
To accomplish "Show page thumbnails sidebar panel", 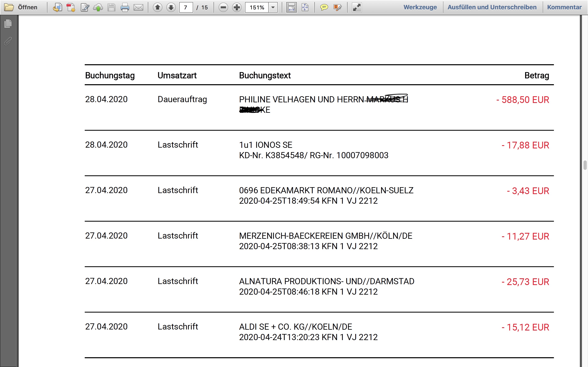I will click(8, 23).
